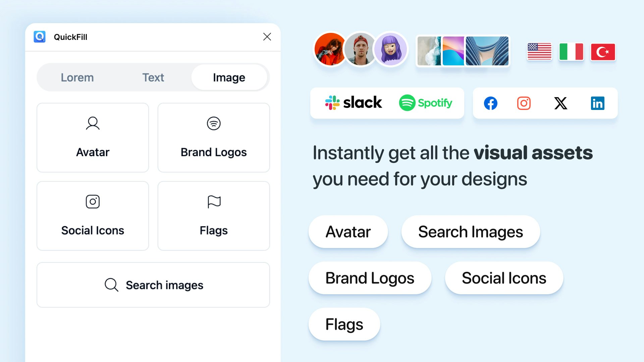Screen dimensions: 644x362
Task: Click the Instagram outline icon above Social Icons
Action: pyautogui.click(x=93, y=201)
